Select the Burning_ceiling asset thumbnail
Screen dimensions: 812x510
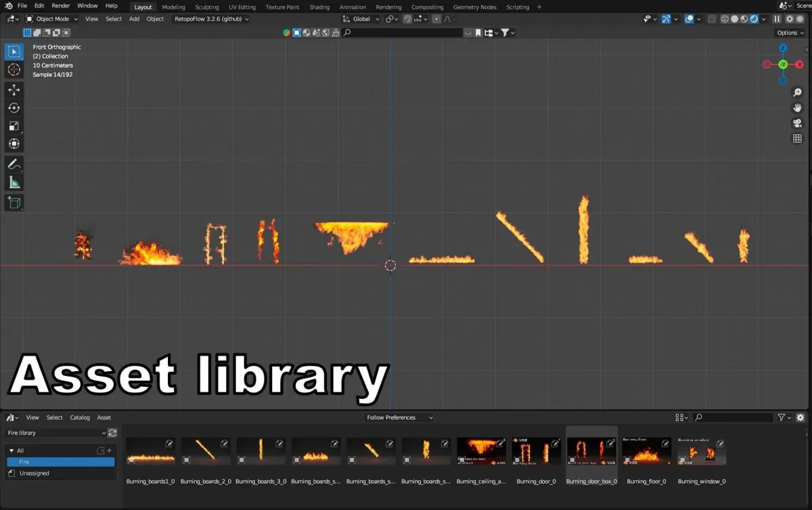pos(481,451)
